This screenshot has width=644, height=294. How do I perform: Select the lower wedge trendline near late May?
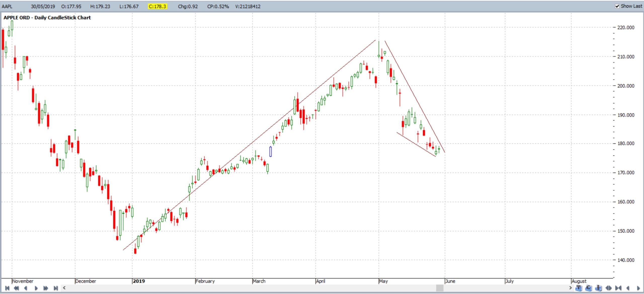click(416, 144)
